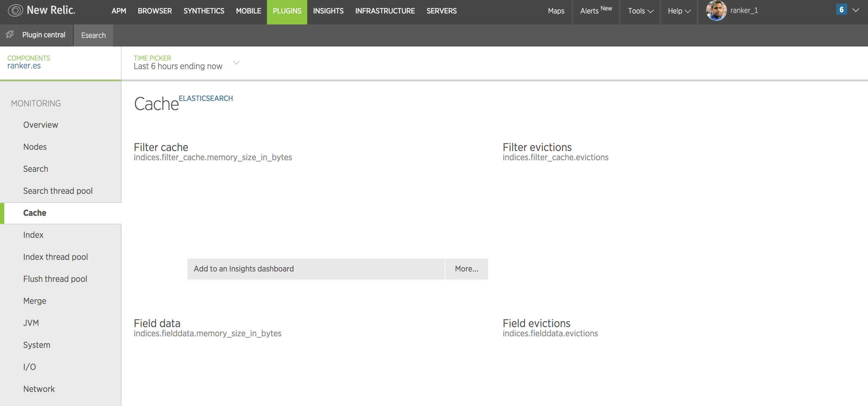Open the Tools dropdown menu

click(x=640, y=11)
